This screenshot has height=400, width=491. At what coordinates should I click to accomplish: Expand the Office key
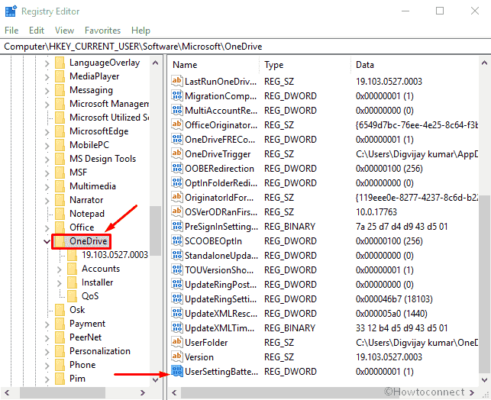47,228
